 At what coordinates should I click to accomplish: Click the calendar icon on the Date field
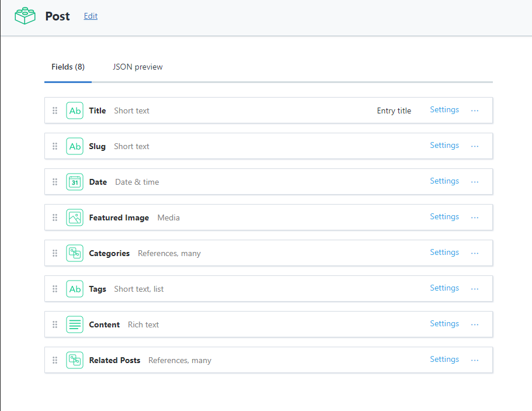click(x=75, y=182)
